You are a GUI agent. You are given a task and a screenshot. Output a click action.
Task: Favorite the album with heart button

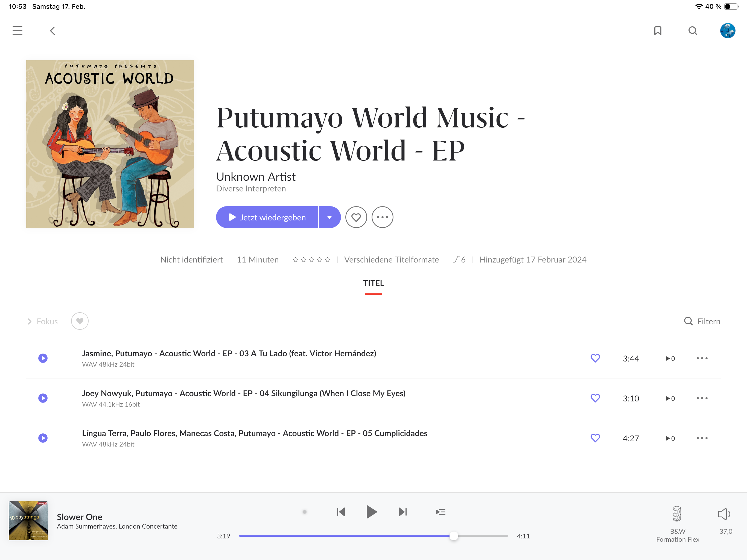[x=356, y=217]
